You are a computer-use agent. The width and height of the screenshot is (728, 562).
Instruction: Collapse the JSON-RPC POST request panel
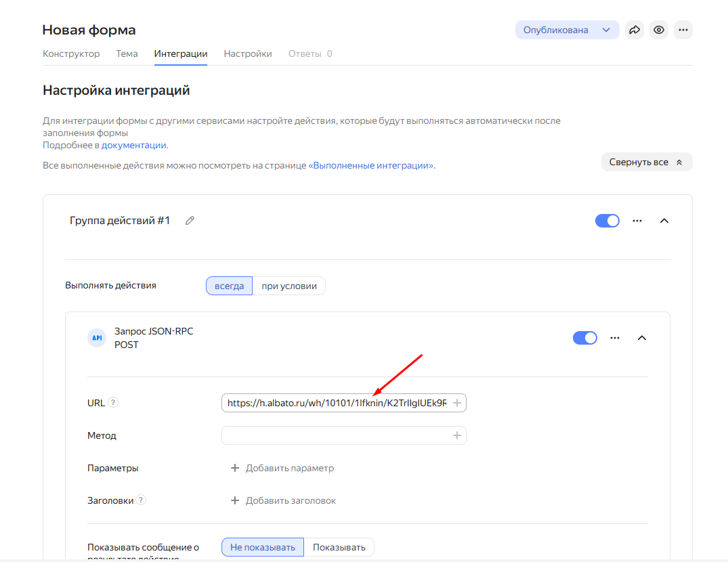pyautogui.click(x=642, y=338)
